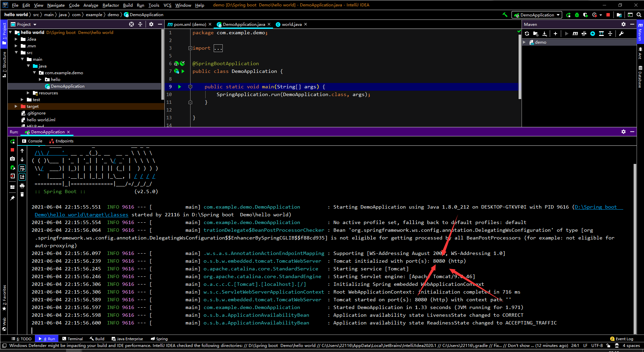644x352 pixels.
Task: Open the Terminal tool window
Action: 72,339
